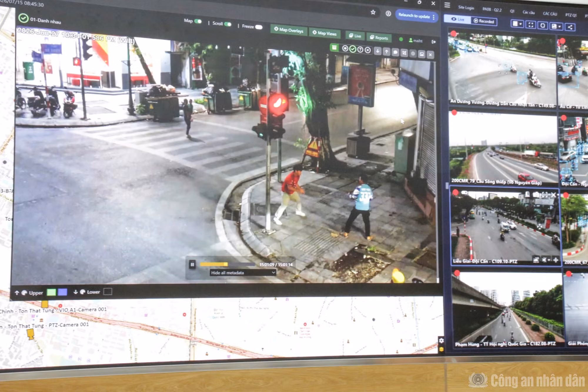Toggle the Freeze switch
588x392 pixels.
pos(259,27)
